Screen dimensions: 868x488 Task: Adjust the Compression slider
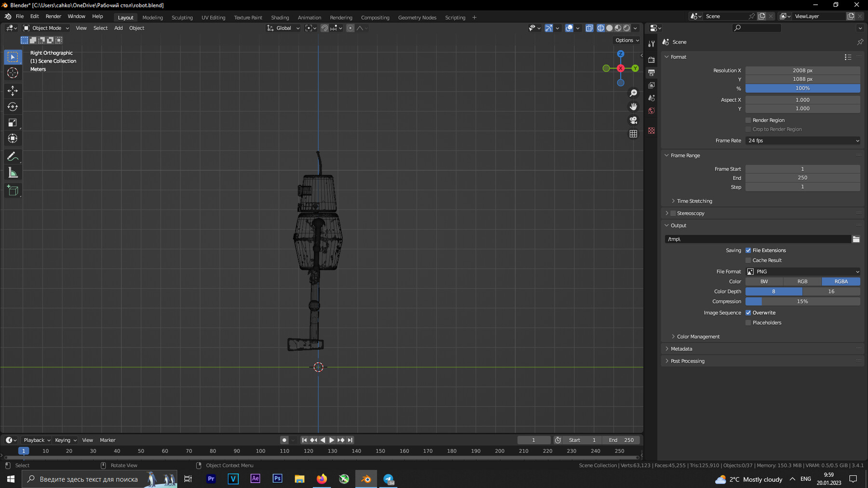pyautogui.click(x=802, y=302)
